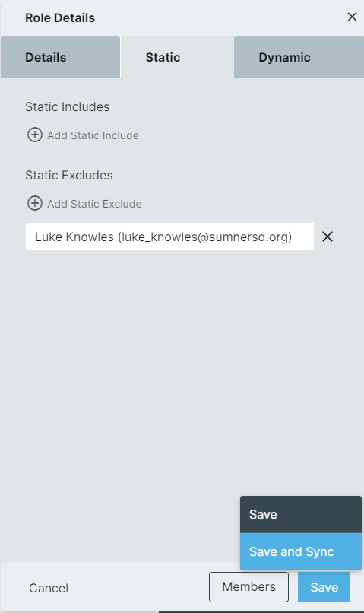Viewport: 364px width, 613px height.
Task: Remove Luke Knowles from static excludes
Action: pyautogui.click(x=328, y=237)
